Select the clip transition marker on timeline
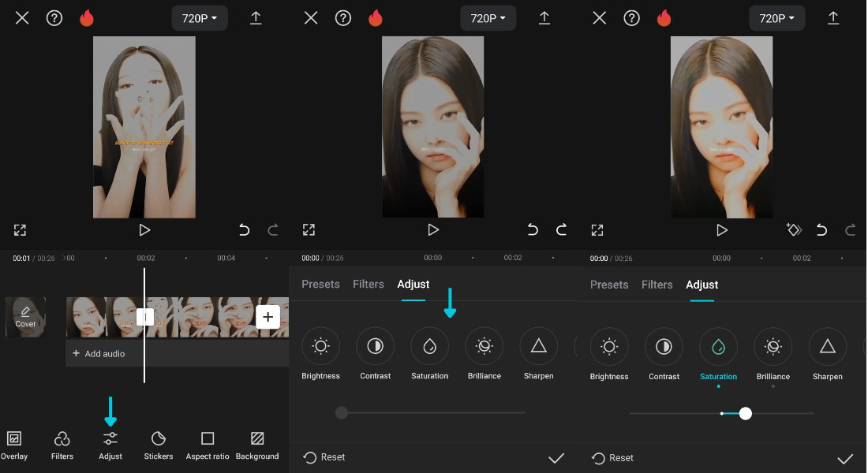 (145, 317)
